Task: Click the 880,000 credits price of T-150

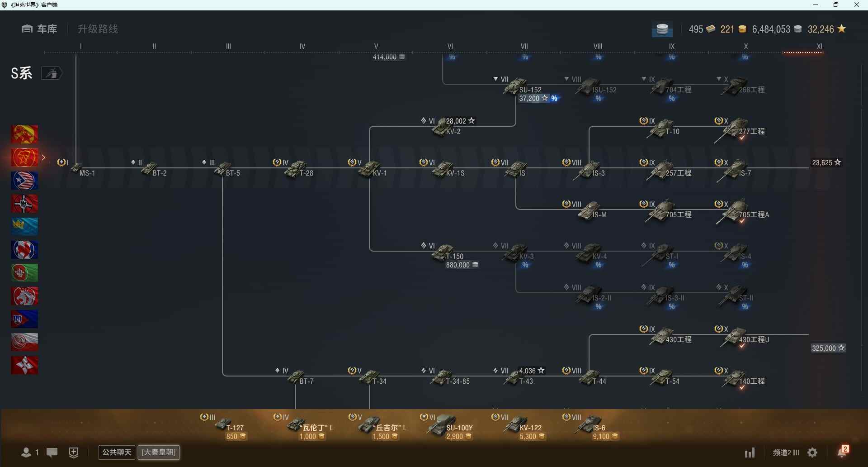Action: coord(462,265)
